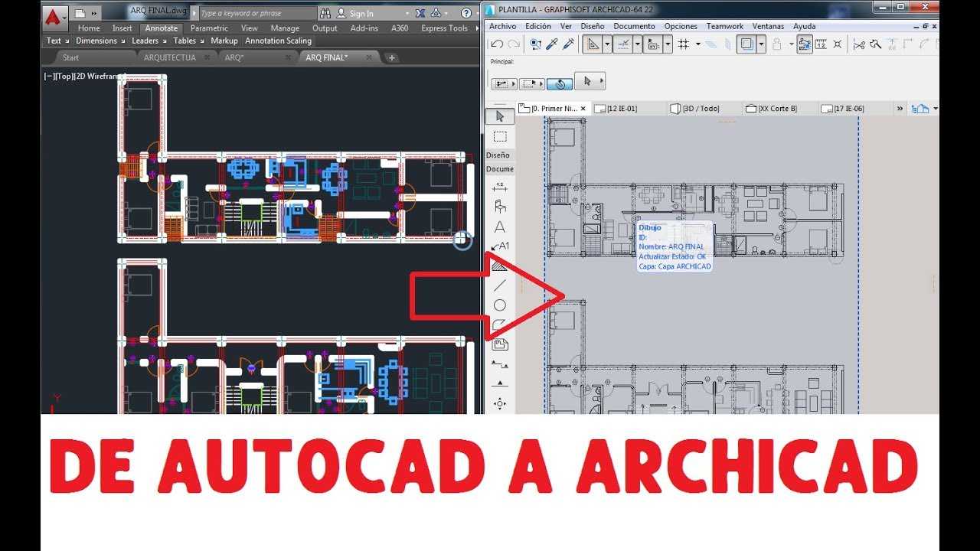Screen dimensions: 980x551
Task: Expand the Diseño toolbox group
Action: pyautogui.click(x=498, y=155)
